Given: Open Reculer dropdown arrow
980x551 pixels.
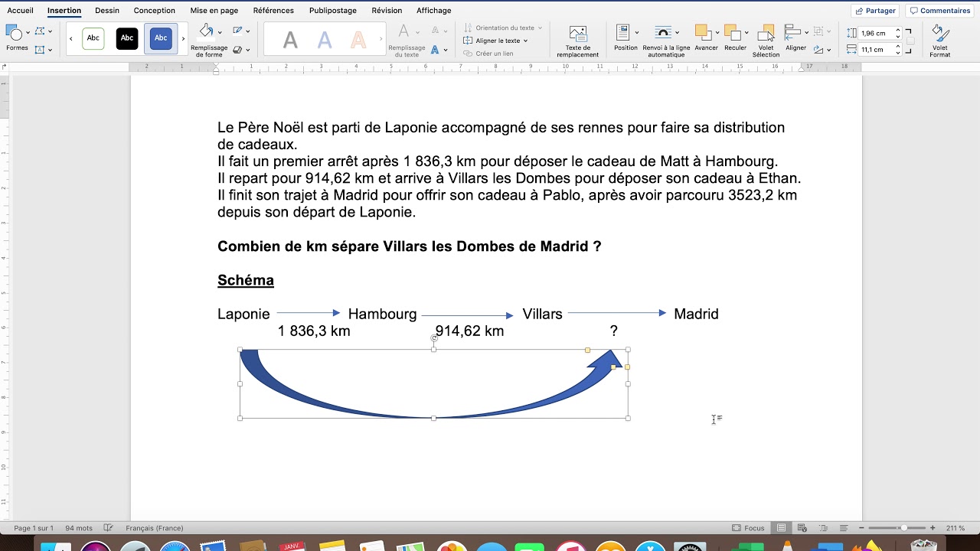Looking at the screenshot, I should click(x=746, y=33).
